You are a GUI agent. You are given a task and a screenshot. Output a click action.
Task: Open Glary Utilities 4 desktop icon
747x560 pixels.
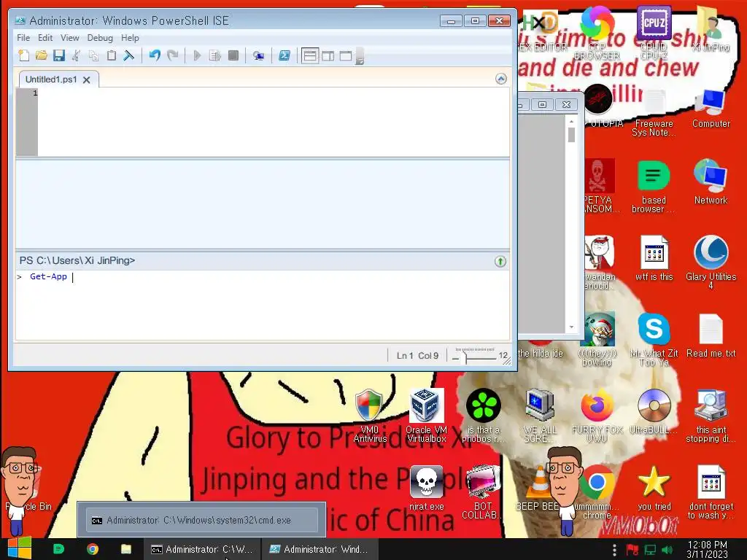(x=711, y=262)
